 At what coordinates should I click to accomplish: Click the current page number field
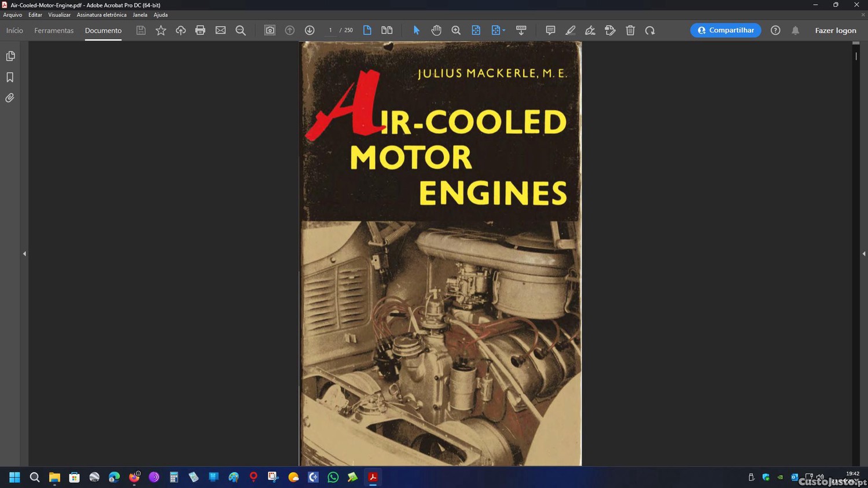pos(330,30)
